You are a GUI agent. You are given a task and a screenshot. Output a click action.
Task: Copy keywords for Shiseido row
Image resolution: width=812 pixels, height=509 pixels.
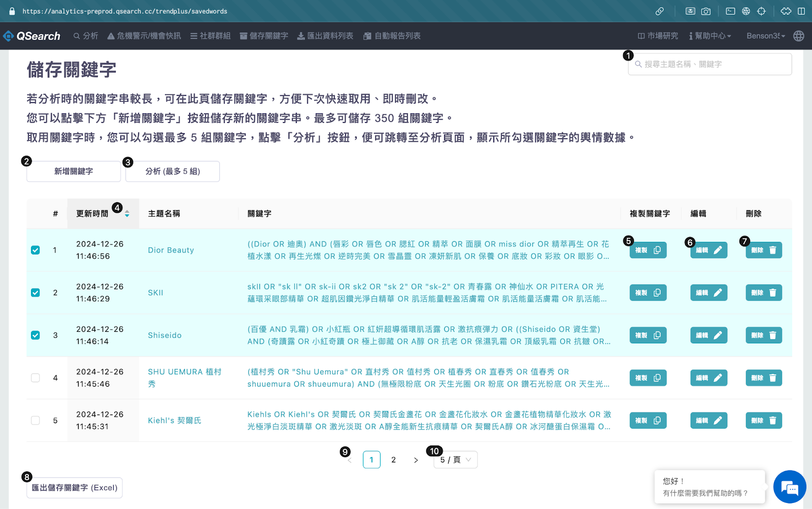648,335
